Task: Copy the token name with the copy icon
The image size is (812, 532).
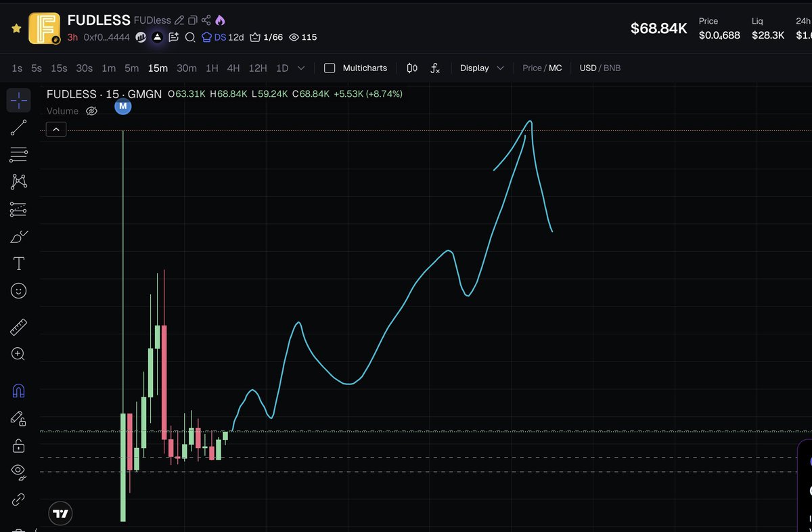Action: click(x=193, y=20)
